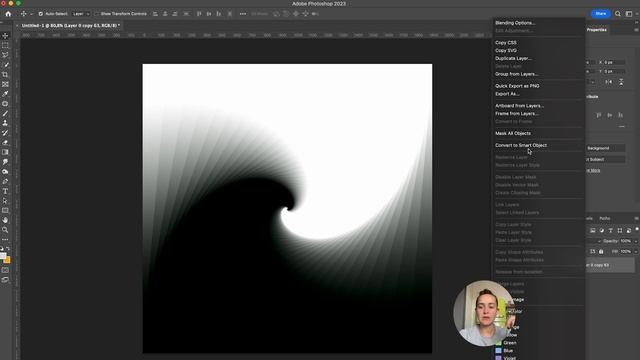Select the Eraser tool
Image resolution: width=640 pixels, height=360 pixels.
[5, 142]
